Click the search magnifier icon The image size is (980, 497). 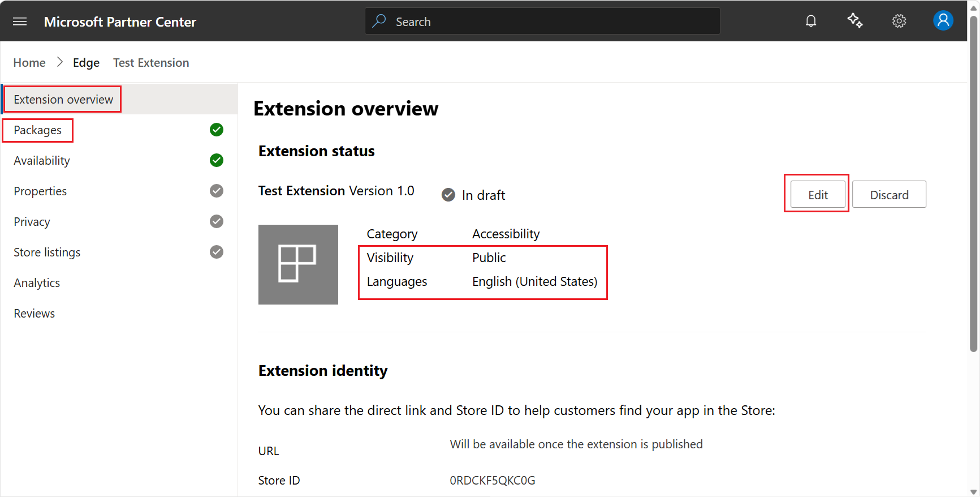click(379, 21)
